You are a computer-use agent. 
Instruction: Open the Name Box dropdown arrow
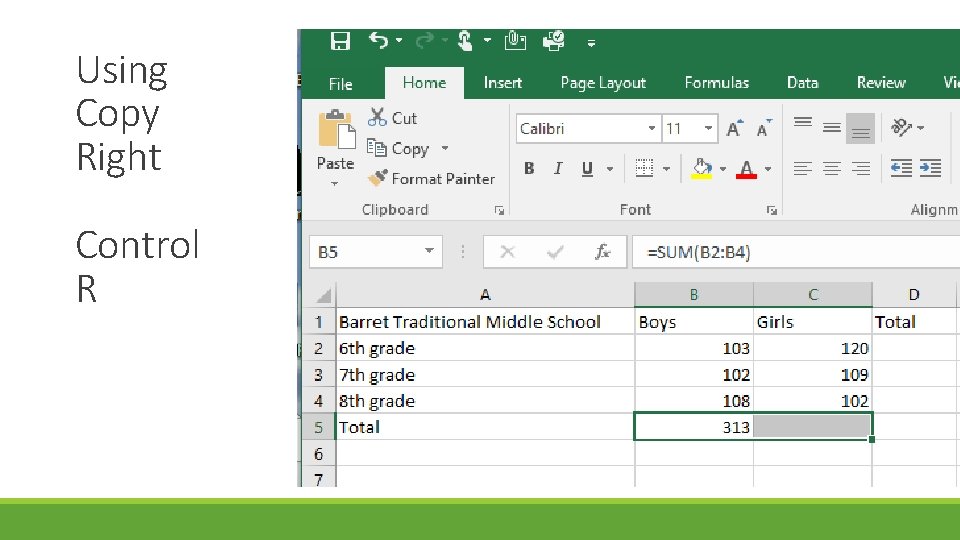[x=429, y=251]
